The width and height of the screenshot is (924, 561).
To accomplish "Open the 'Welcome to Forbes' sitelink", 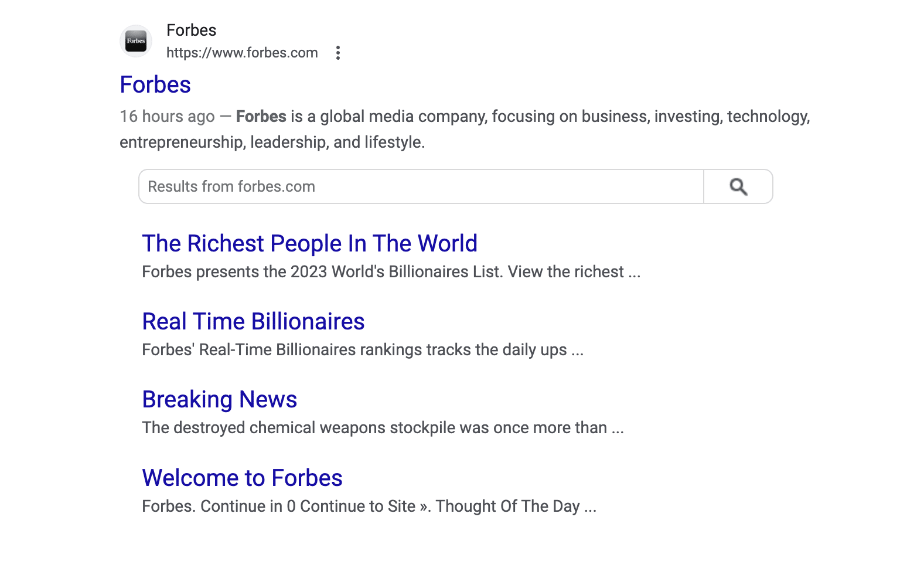I will point(242,478).
